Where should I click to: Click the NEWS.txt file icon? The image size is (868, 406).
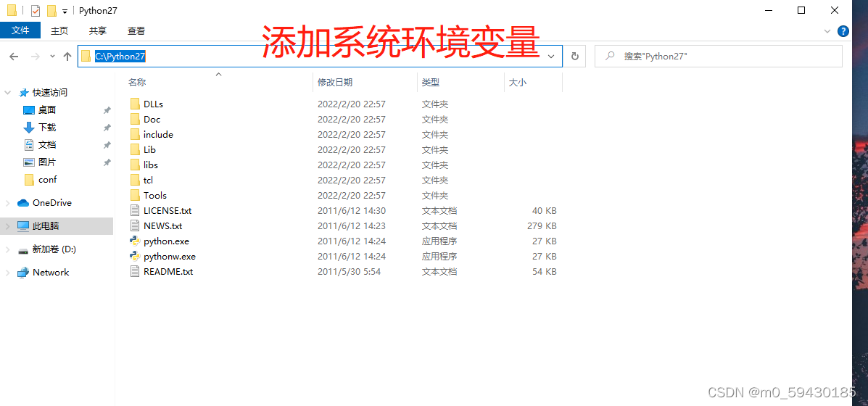135,225
